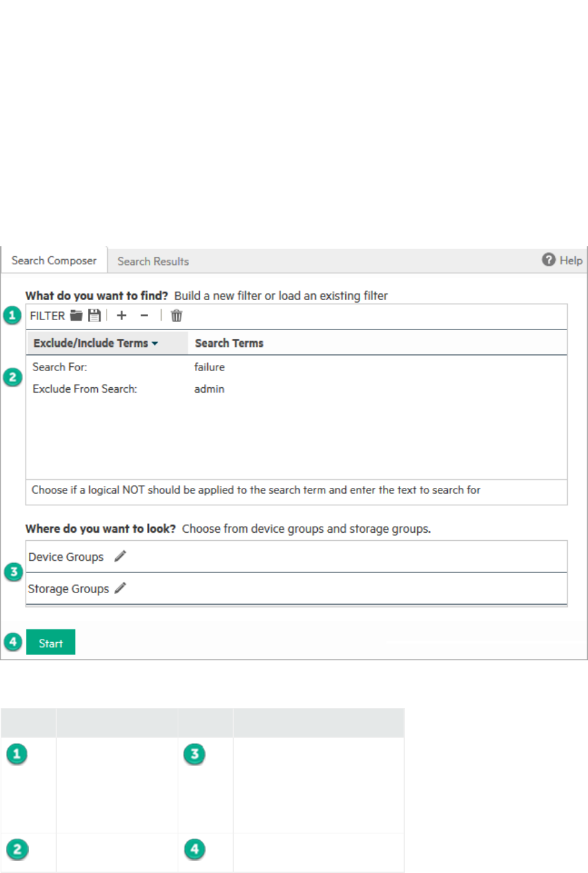The height and width of the screenshot is (873, 588).
Task: Click the FILTER toolbar label
Action: coord(48,316)
